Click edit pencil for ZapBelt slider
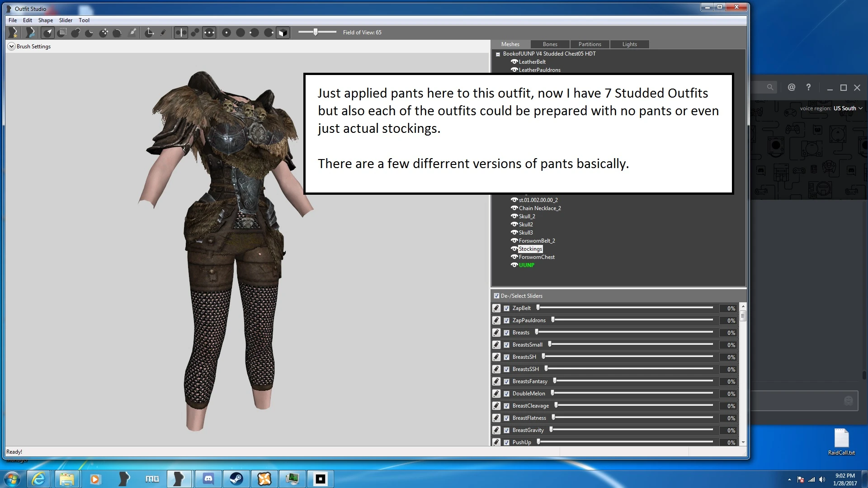Screen dimensions: 868x488 [496, 308]
